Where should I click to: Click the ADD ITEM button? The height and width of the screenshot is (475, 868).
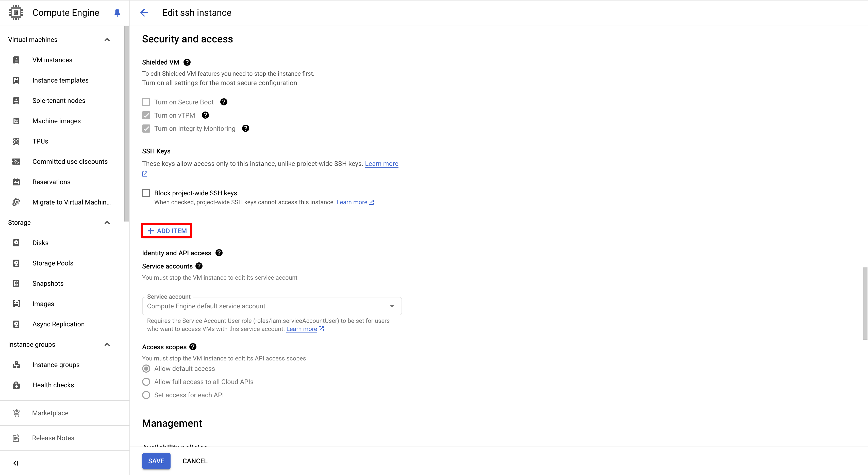[166, 231]
